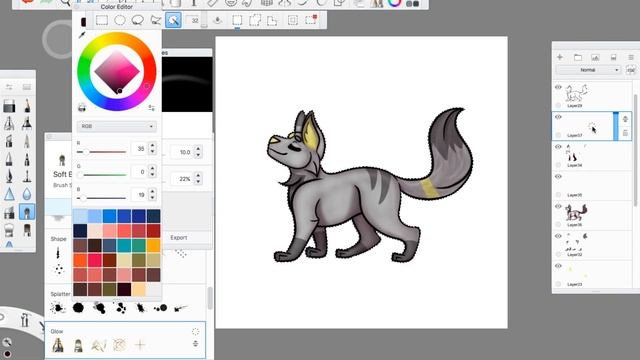Click the transparent color icon below color wheel

coord(82,107)
